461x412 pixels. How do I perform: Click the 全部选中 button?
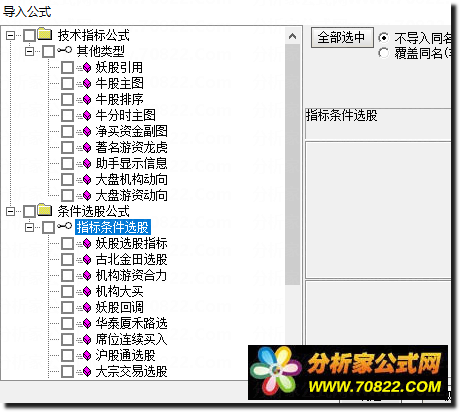(342, 38)
